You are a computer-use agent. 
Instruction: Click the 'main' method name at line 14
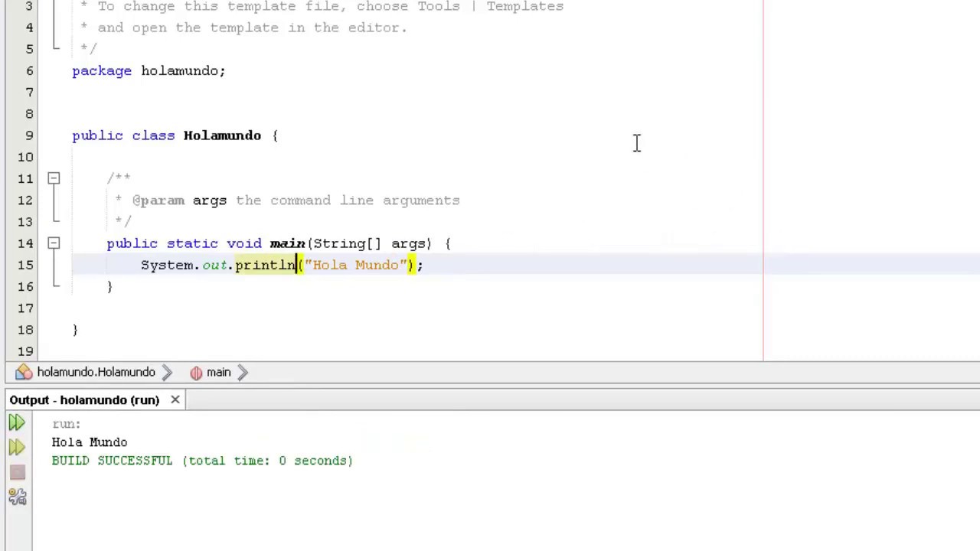pyautogui.click(x=287, y=243)
